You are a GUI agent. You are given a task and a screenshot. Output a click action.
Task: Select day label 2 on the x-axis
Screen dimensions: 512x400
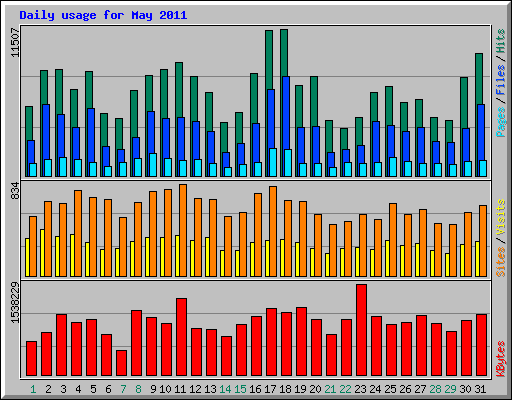(48, 389)
